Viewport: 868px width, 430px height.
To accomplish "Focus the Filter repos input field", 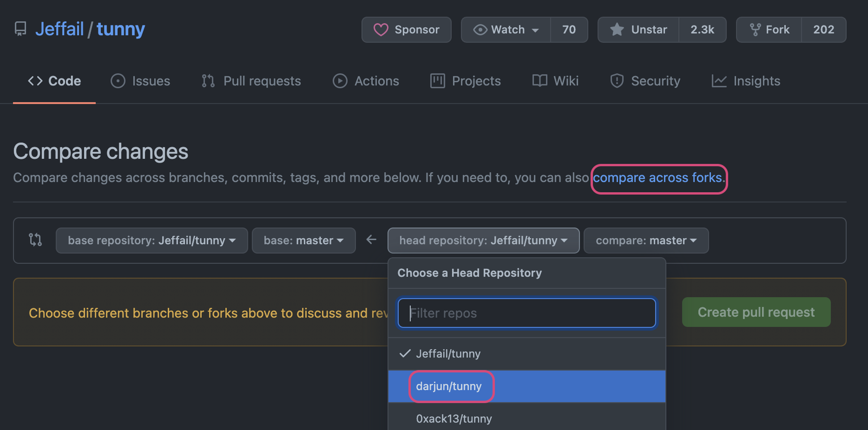I will tap(526, 313).
